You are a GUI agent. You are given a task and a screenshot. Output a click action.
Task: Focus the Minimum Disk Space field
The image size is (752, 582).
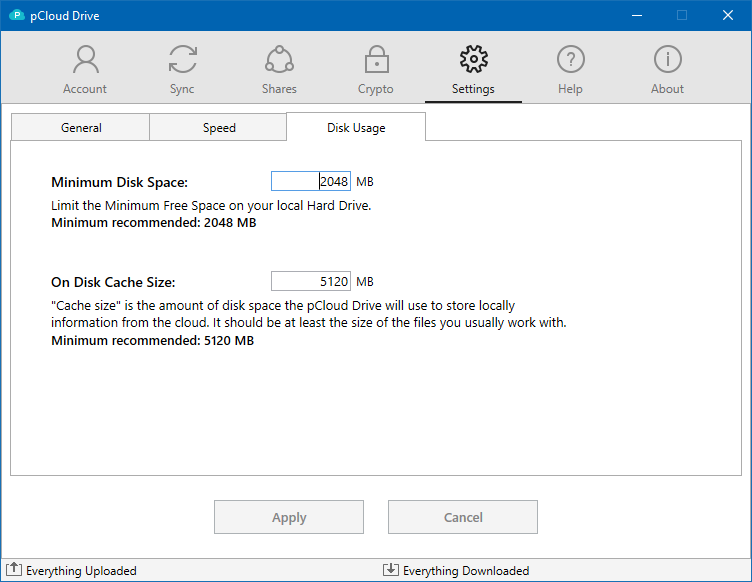pyautogui.click(x=311, y=181)
